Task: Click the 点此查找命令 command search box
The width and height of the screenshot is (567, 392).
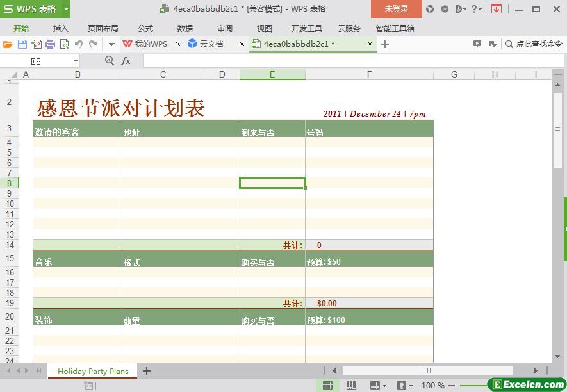Action: pyautogui.click(x=533, y=44)
